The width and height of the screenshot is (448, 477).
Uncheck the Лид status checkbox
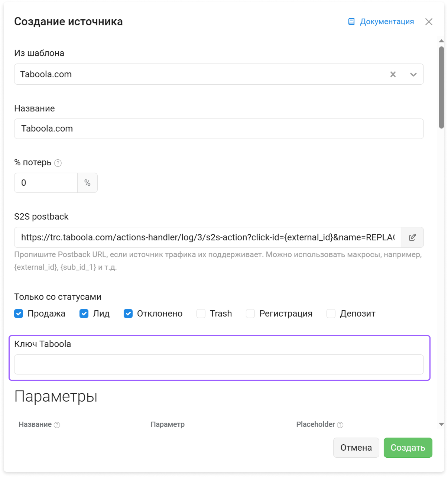point(84,314)
